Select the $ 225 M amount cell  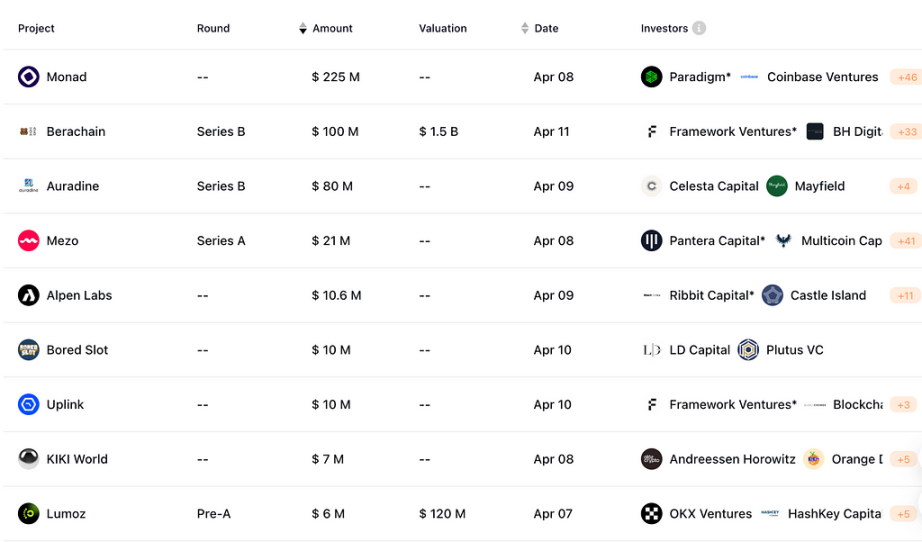click(336, 77)
